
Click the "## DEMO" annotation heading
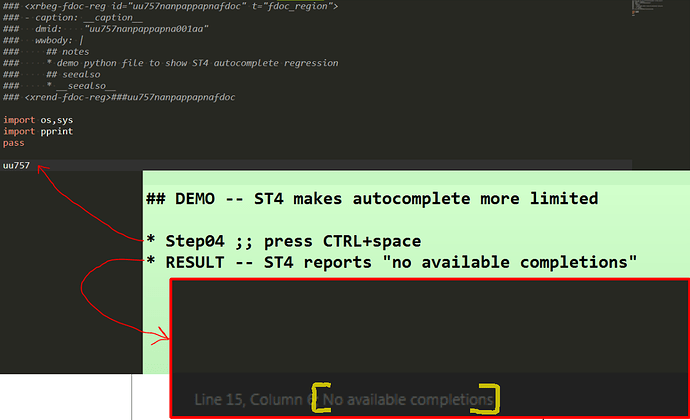(x=371, y=198)
